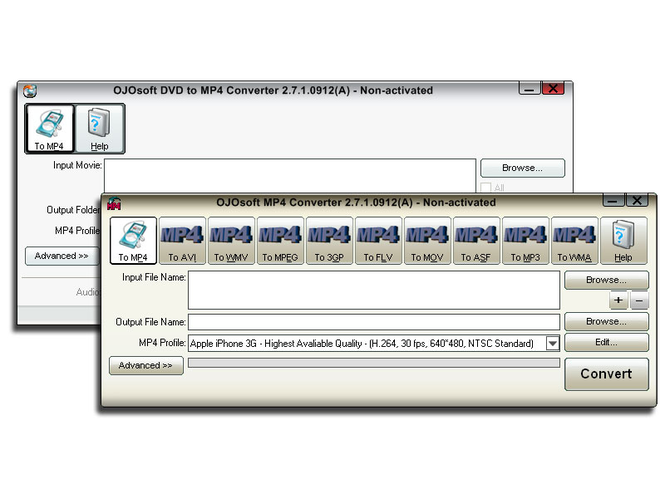Choose the To FLV conversion icon
This screenshot has height=498, width=665.
click(x=378, y=241)
